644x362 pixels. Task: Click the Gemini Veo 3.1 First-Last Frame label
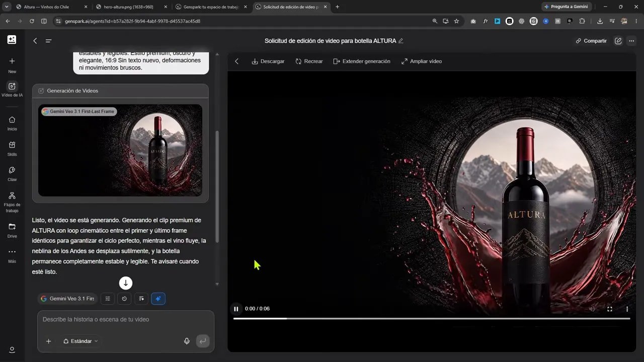(79, 112)
